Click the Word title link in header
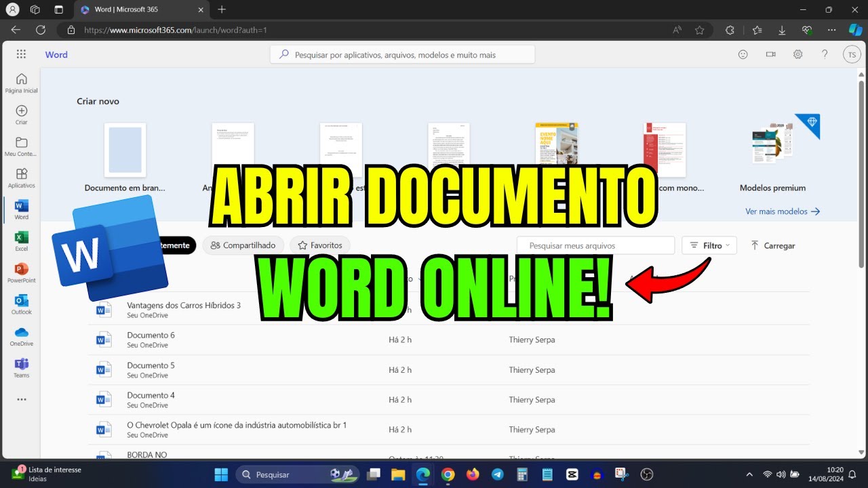Screen dimensions: 868x488 coord(56,55)
